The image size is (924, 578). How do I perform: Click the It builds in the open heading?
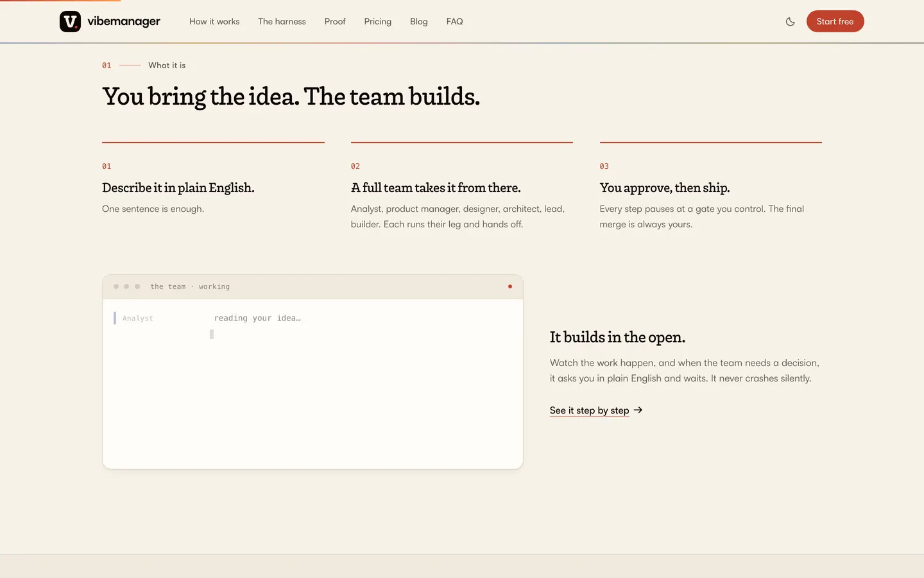tap(617, 337)
